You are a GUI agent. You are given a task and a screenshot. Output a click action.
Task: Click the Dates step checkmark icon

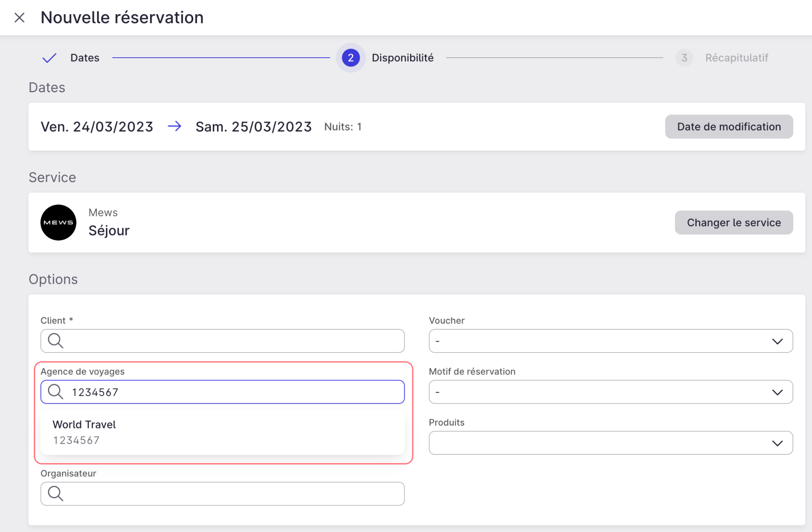[x=49, y=58]
